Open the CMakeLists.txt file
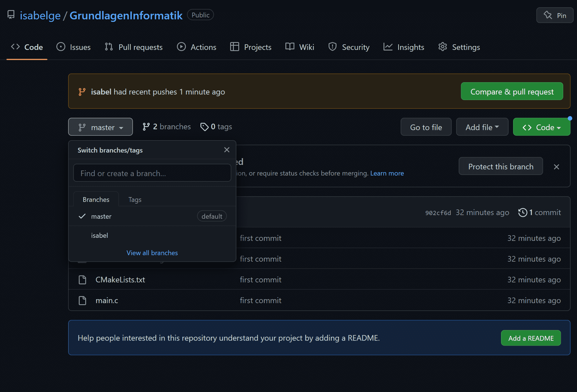Image resolution: width=577 pixels, height=392 pixels. [120, 280]
